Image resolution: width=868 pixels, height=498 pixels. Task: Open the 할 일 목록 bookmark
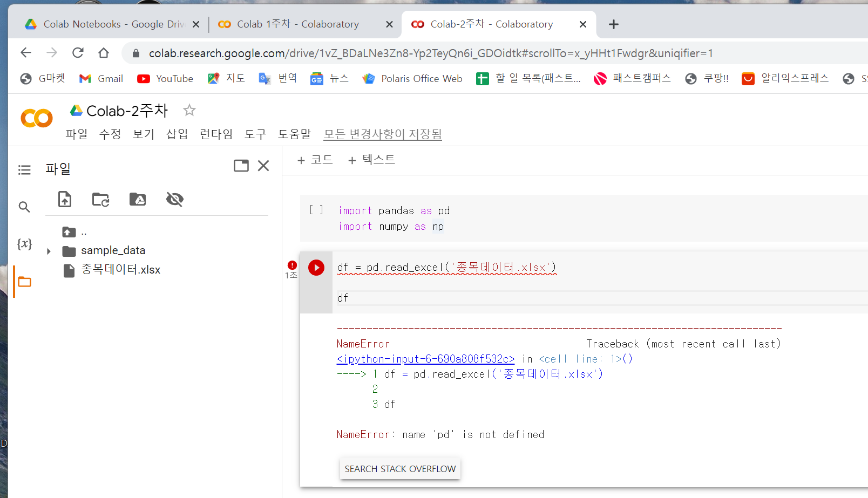pos(528,78)
